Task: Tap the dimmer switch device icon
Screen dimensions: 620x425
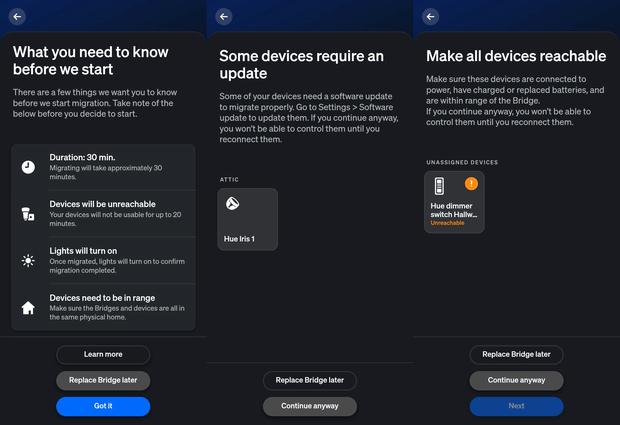Action: click(x=439, y=187)
